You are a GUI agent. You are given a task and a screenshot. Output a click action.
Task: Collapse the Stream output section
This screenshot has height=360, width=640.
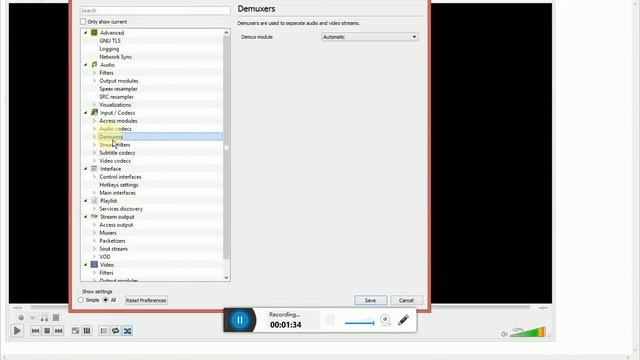pos(86,217)
